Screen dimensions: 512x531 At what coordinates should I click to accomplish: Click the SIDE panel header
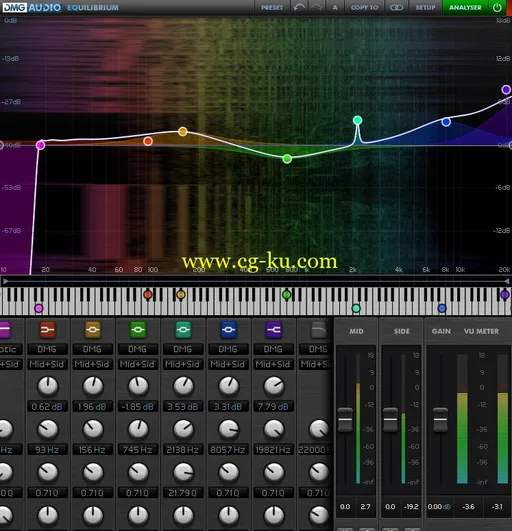[x=401, y=331]
